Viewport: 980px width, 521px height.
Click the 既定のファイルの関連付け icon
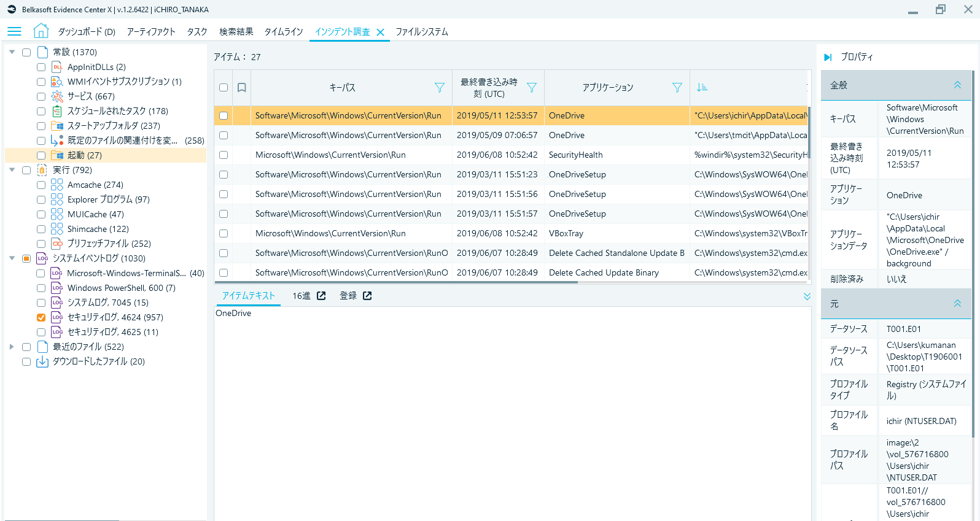tap(57, 141)
